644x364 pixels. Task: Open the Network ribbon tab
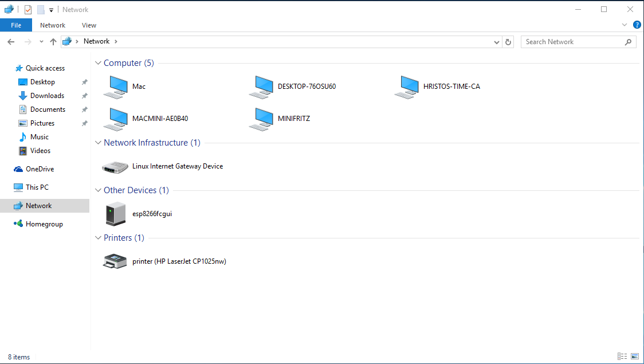53,25
